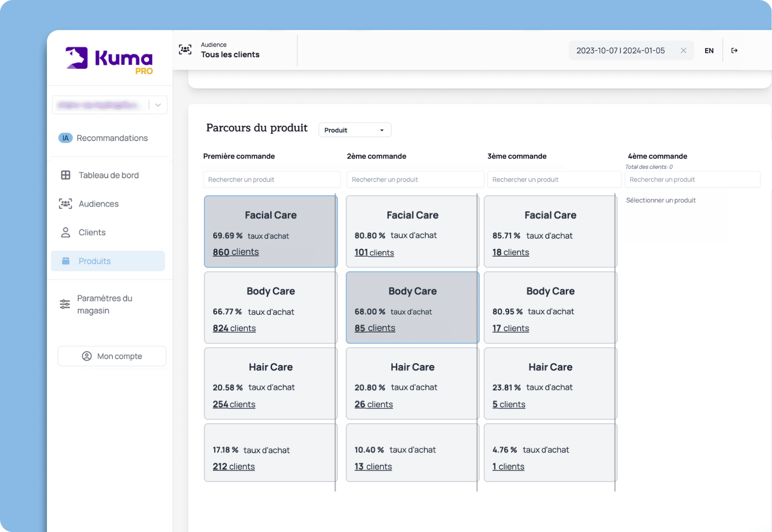Click the Produits box icon

[x=65, y=261]
